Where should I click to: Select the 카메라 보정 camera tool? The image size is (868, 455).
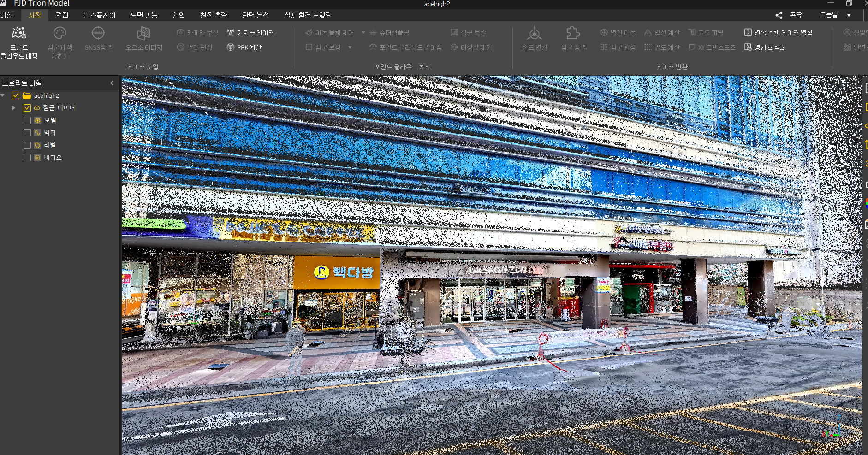pyautogui.click(x=197, y=33)
